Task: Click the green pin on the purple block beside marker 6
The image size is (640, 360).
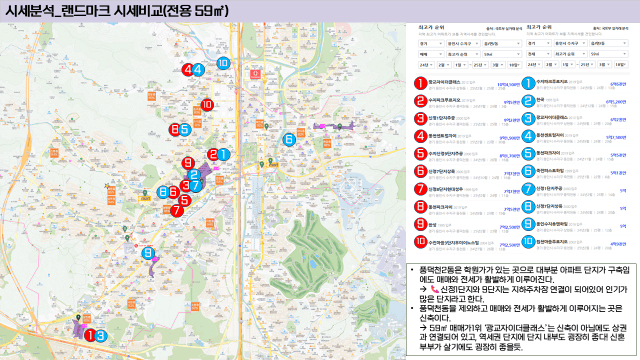Action: (x=340, y=126)
